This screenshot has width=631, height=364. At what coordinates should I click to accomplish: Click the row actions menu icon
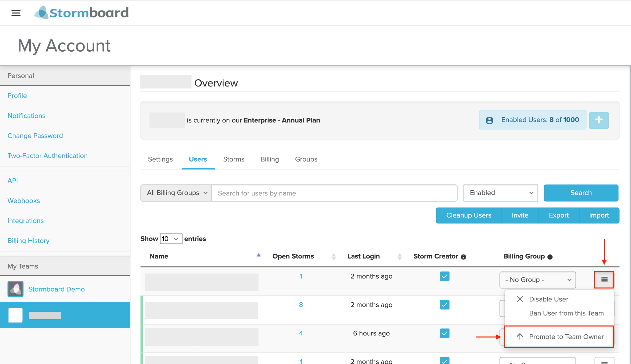pos(604,279)
